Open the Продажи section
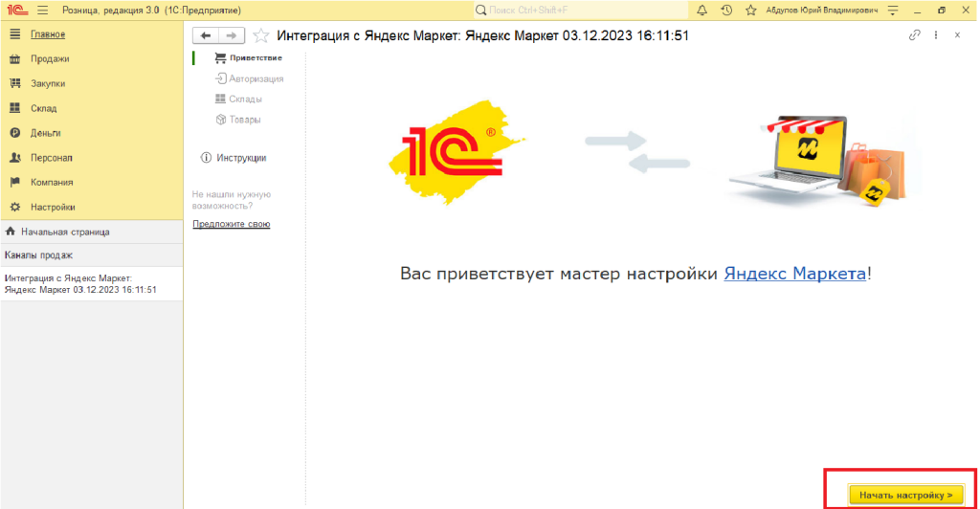Image resolution: width=980 pixels, height=509 pixels. 50,58
